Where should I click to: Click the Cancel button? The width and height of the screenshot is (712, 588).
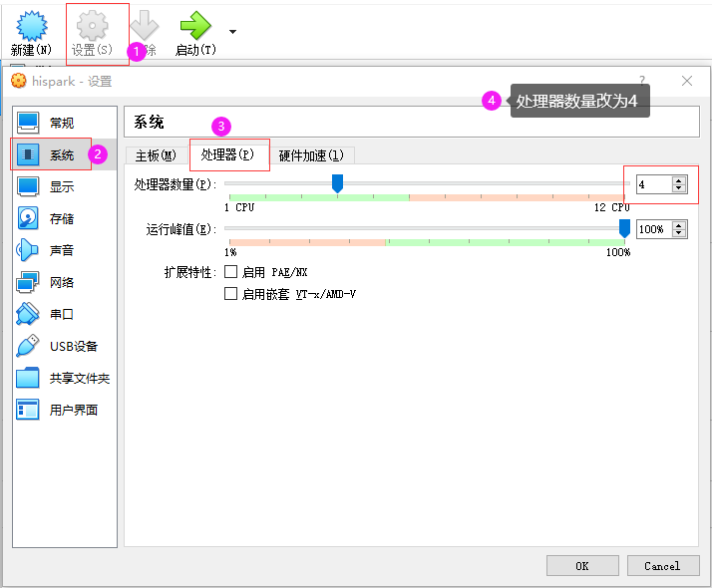pyautogui.click(x=662, y=565)
